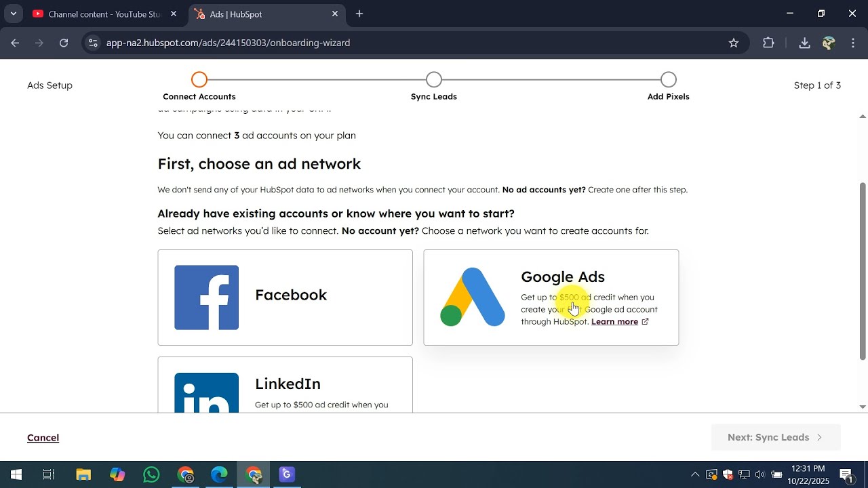Click the Connect Accounts step circle

tap(199, 80)
